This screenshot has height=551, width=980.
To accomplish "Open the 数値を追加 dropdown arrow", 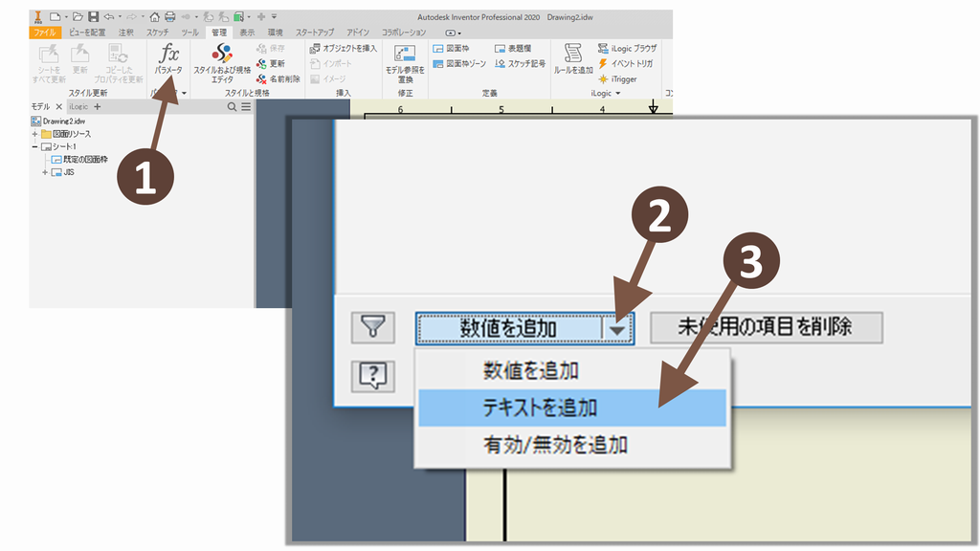I will pos(618,329).
